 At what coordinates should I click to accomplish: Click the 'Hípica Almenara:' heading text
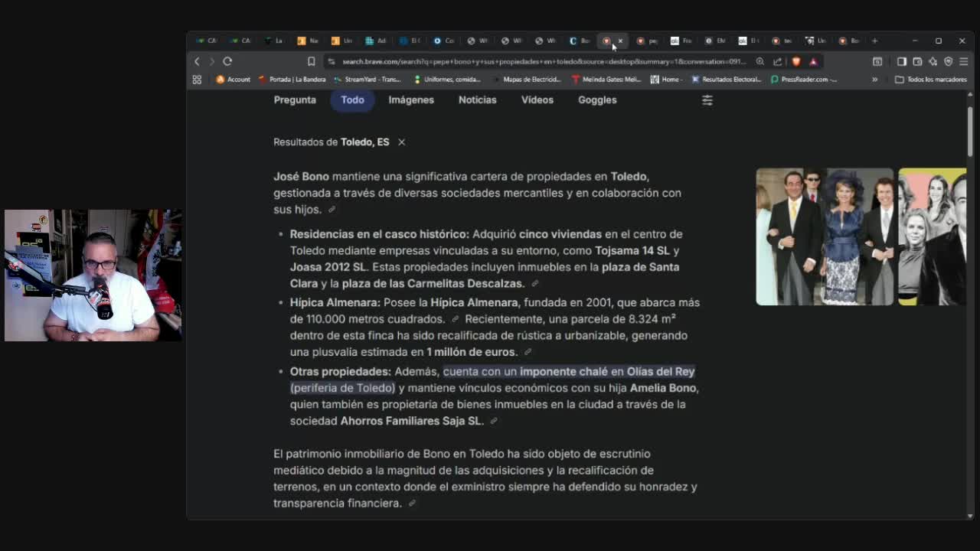tap(335, 302)
